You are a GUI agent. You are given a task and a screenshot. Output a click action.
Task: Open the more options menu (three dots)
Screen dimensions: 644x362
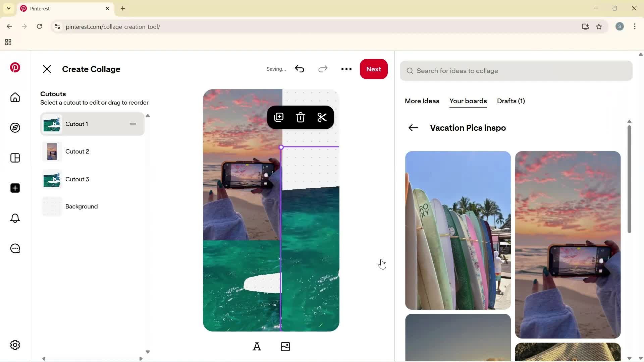[346, 69]
